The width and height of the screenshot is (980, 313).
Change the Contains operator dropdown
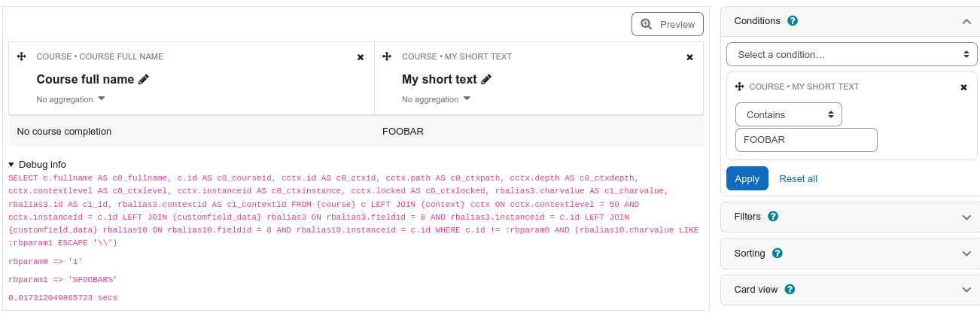(789, 114)
